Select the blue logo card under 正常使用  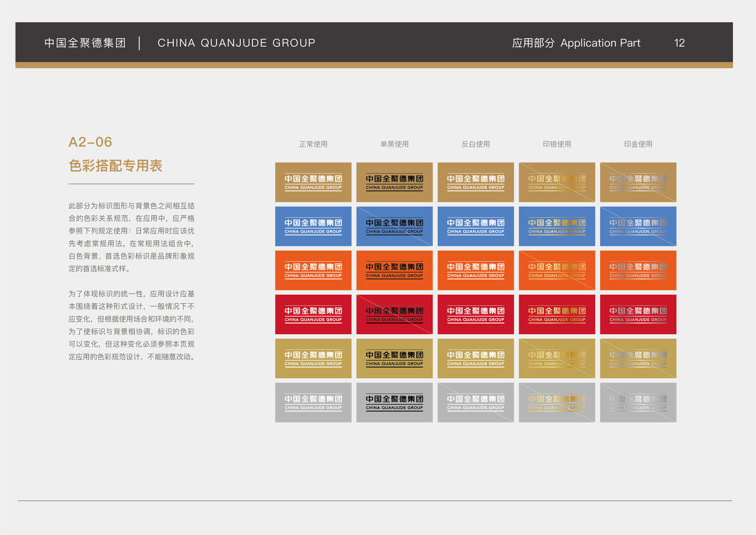(313, 227)
